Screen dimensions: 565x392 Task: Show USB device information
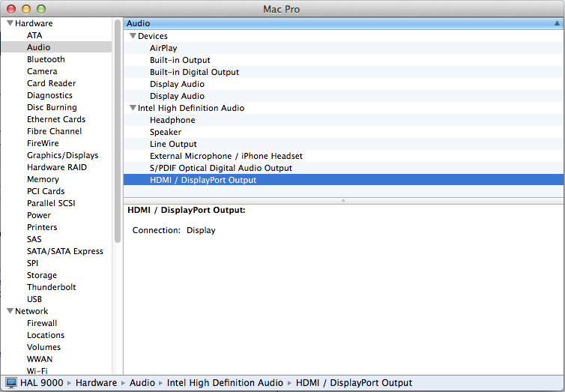pyautogui.click(x=34, y=299)
